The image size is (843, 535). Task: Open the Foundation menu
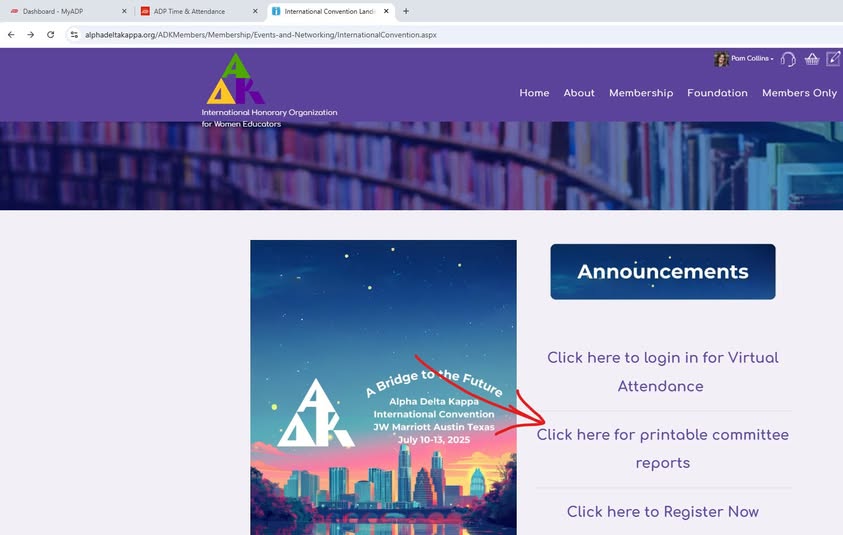tap(717, 93)
